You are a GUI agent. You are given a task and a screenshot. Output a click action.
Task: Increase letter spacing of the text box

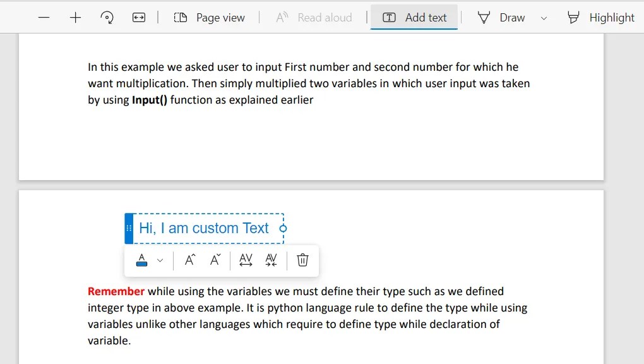246,260
